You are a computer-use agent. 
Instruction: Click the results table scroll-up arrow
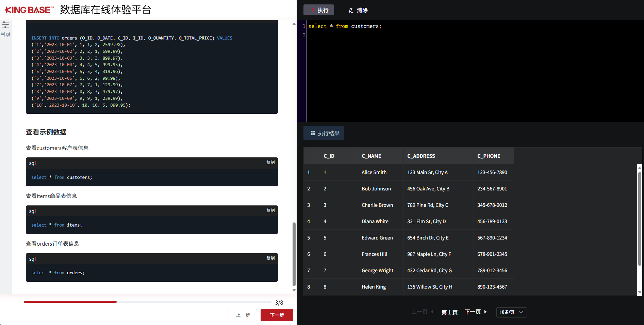point(640,168)
